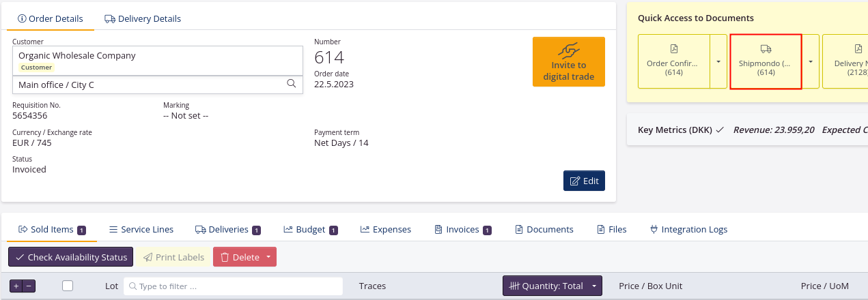Click the minus icon to collapse rows
This screenshot has width=868, height=300.
tap(29, 286)
